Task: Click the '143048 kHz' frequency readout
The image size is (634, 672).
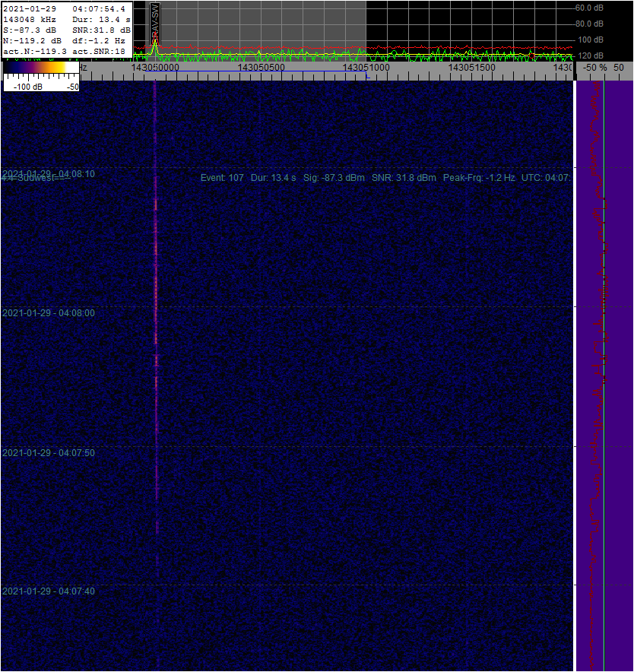Action: [x=30, y=19]
